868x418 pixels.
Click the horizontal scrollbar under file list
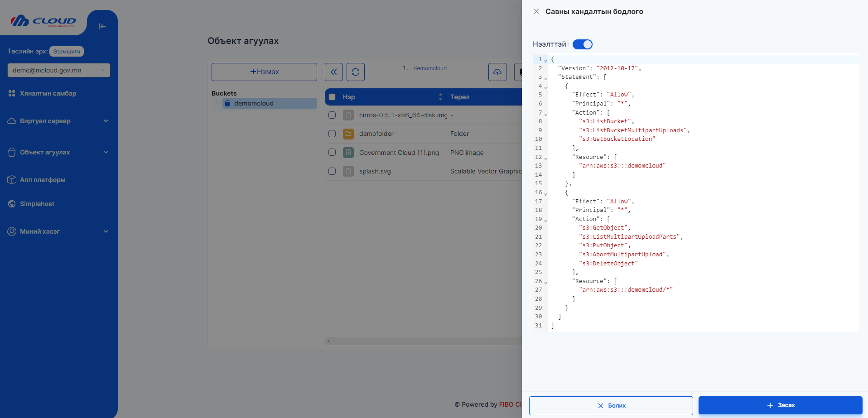pyautogui.click(x=424, y=341)
